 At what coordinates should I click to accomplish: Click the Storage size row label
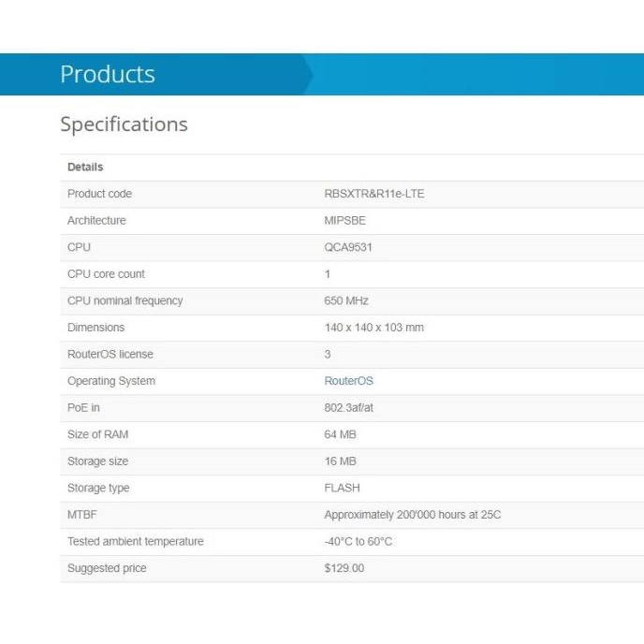pyautogui.click(x=97, y=461)
